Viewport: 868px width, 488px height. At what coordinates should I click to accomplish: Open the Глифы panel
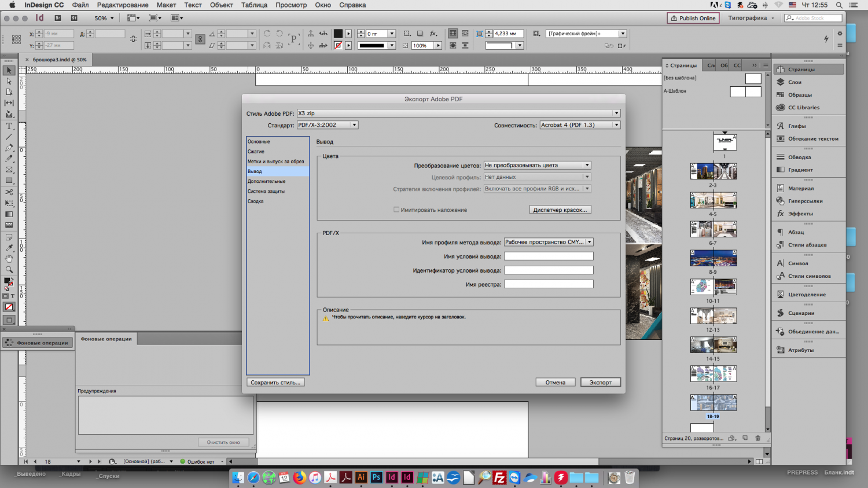[x=797, y=126]
